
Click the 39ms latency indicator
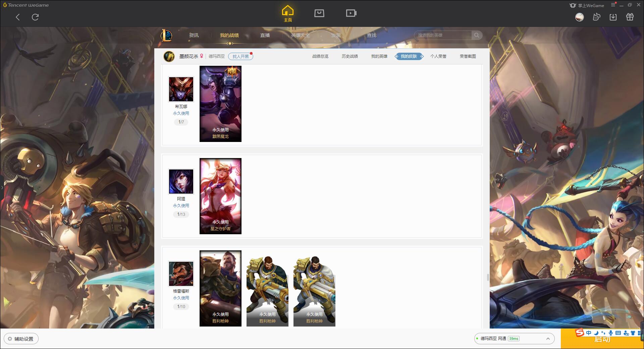coord(514,339)
